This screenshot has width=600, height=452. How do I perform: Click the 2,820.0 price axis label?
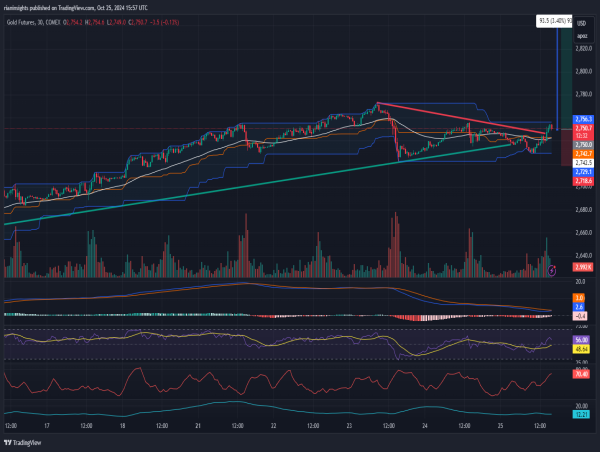point(584,49)
